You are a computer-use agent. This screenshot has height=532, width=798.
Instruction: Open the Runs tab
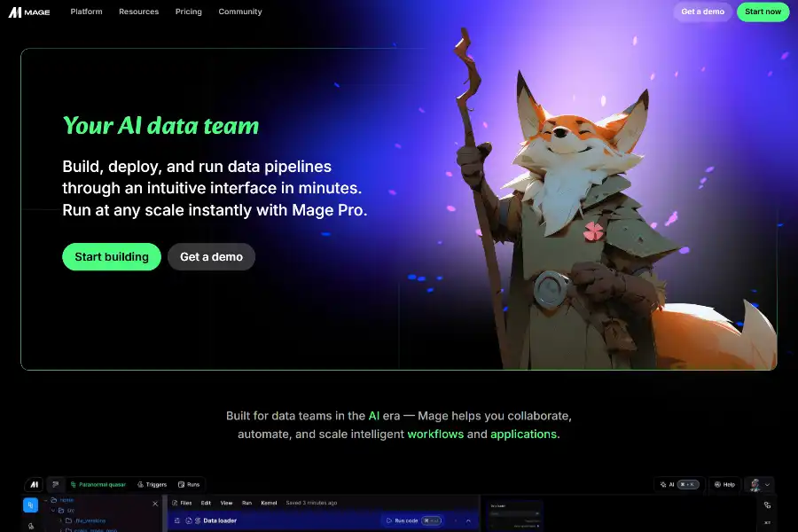click(189, 484)
